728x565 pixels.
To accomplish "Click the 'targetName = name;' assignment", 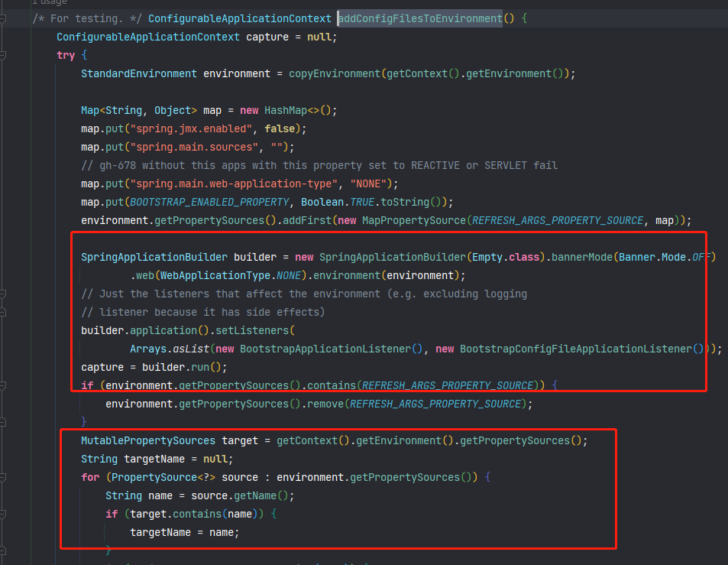I will (184, 532).
